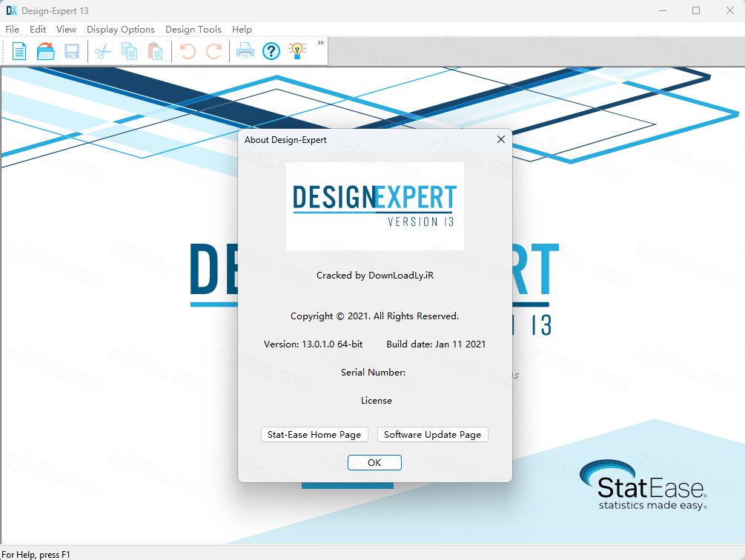Open a design file via folder icon
Screen dimensions: 745x560
(x=46, y=51)
